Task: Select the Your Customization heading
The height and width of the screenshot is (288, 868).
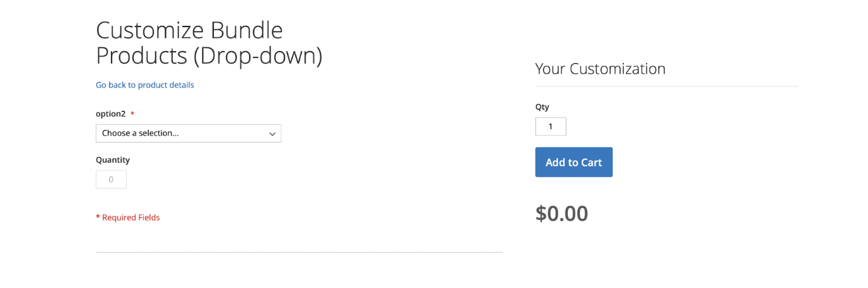Action: click(x=600, y=69)
